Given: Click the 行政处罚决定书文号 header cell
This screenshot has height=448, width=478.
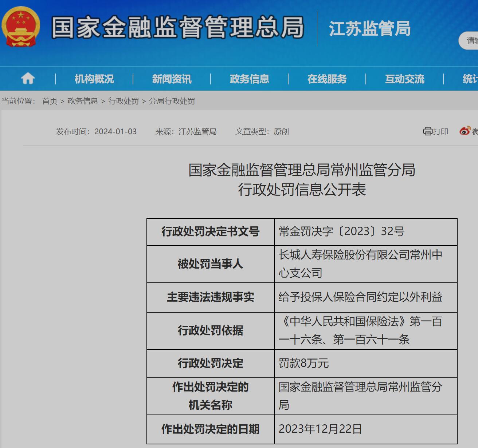Looking at the screenshot, I should [x=211, y=232].
